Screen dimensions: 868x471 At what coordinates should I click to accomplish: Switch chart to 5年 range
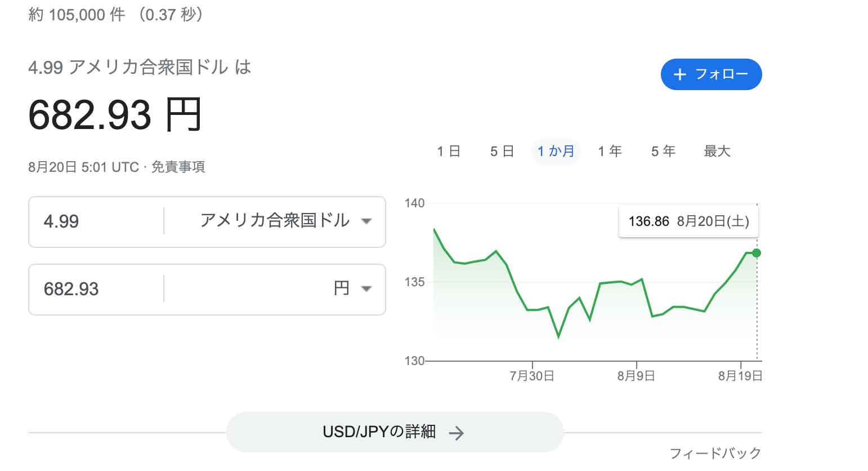coord(663,151)
